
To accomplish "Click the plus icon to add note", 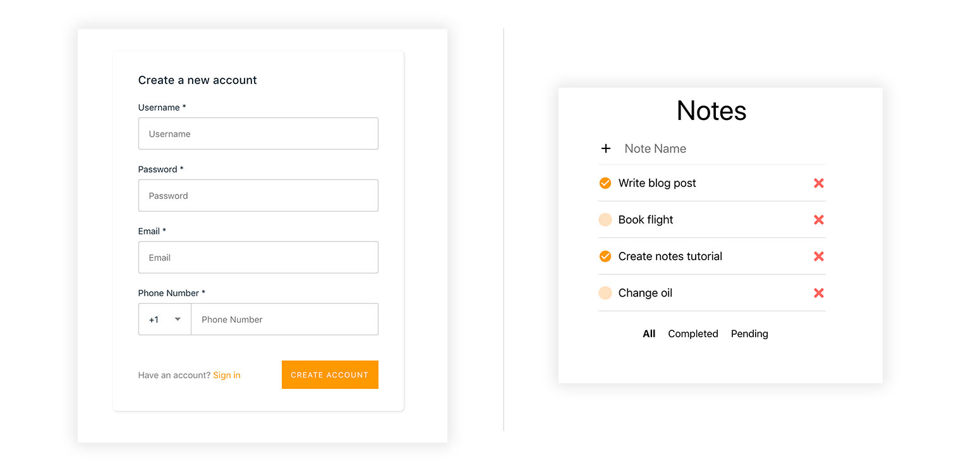I will tap(605, 148).
